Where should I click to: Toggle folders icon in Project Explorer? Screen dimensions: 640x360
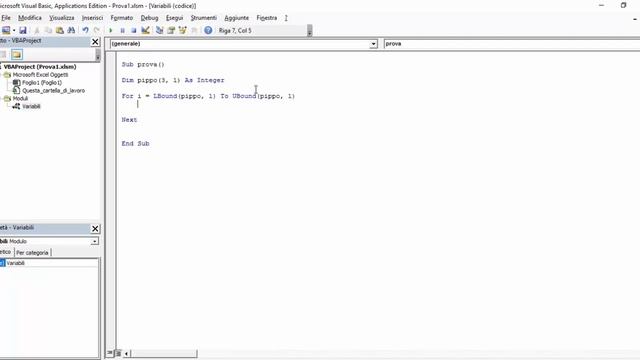[17, 55]
